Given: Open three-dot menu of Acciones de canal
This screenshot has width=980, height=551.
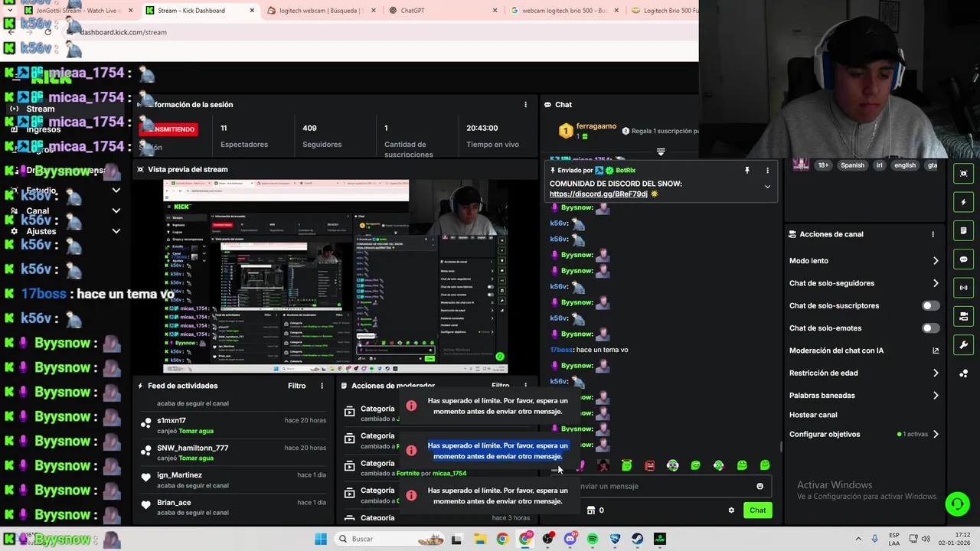Looking at the screenshot, I should [933, 234].
